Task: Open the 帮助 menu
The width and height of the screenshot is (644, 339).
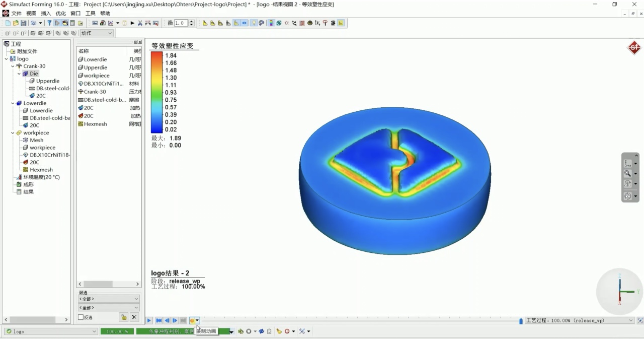Action: click(105, 14)
